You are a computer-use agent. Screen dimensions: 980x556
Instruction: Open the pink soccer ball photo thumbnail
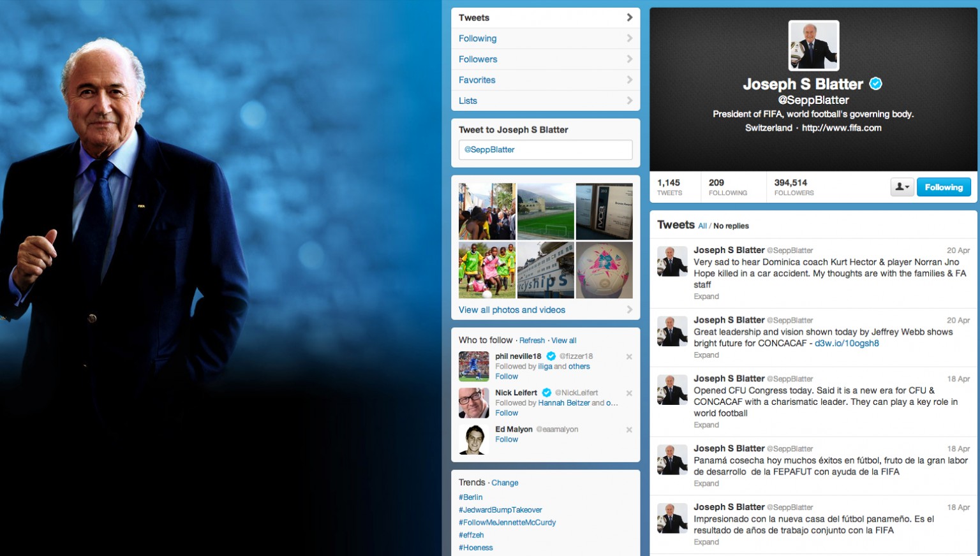click(604, 270)
